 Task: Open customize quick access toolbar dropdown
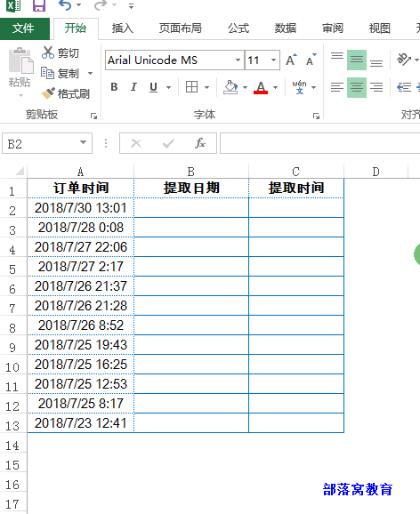(132, 6)
